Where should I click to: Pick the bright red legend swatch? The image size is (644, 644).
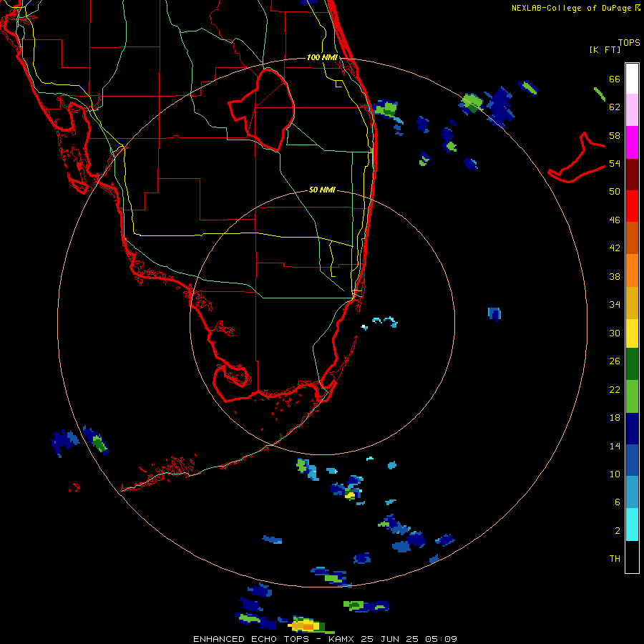632,206
